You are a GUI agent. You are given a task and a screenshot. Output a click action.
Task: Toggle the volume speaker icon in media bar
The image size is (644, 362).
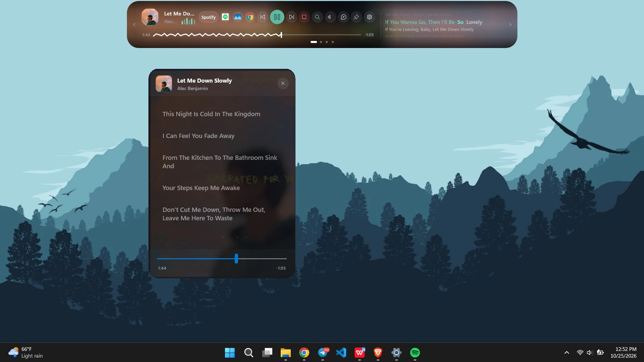330,17
